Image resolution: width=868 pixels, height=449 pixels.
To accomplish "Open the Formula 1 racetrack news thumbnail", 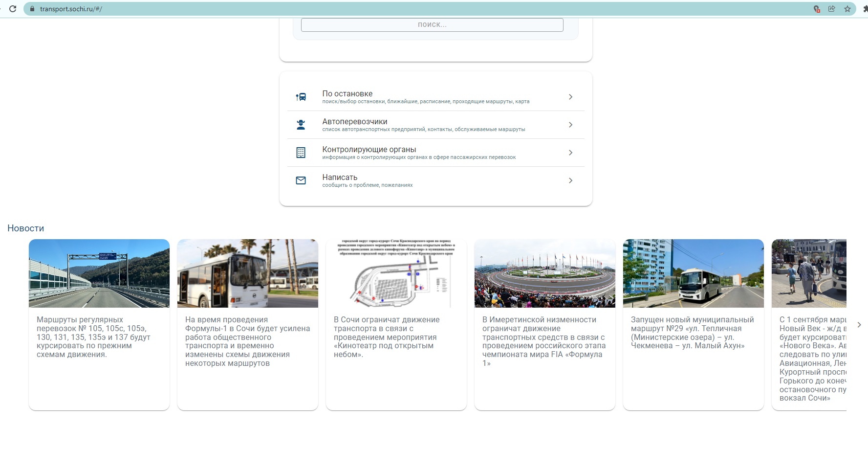I will click(544, 273).
